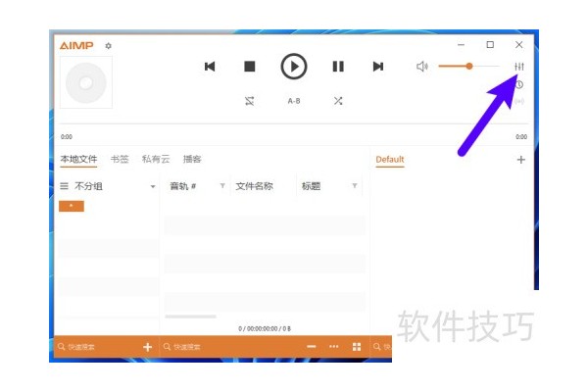Skip to the next track
588x392 pixels.
378,67
